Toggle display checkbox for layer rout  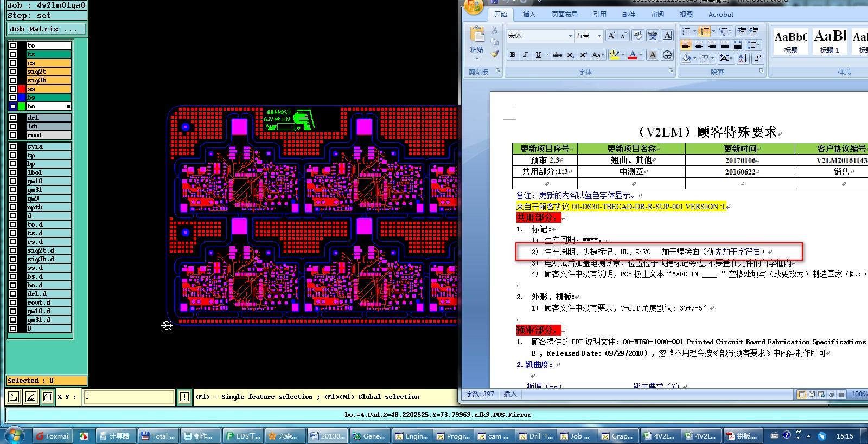pos(13,135)
